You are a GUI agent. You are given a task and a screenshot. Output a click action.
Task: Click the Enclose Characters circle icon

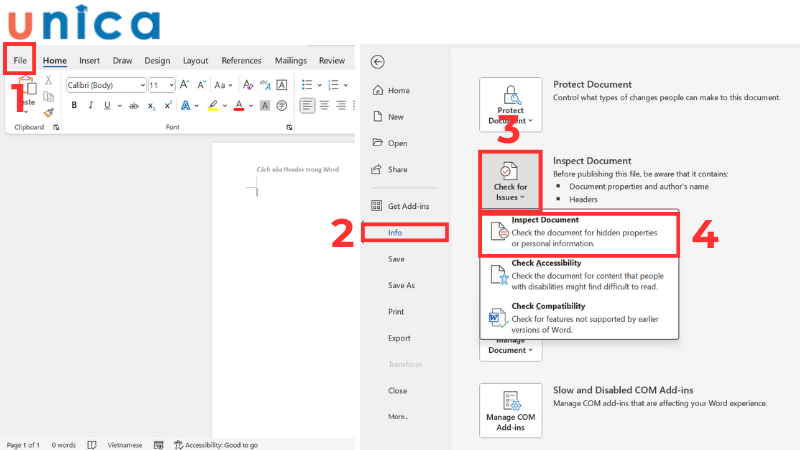(282, 106)
